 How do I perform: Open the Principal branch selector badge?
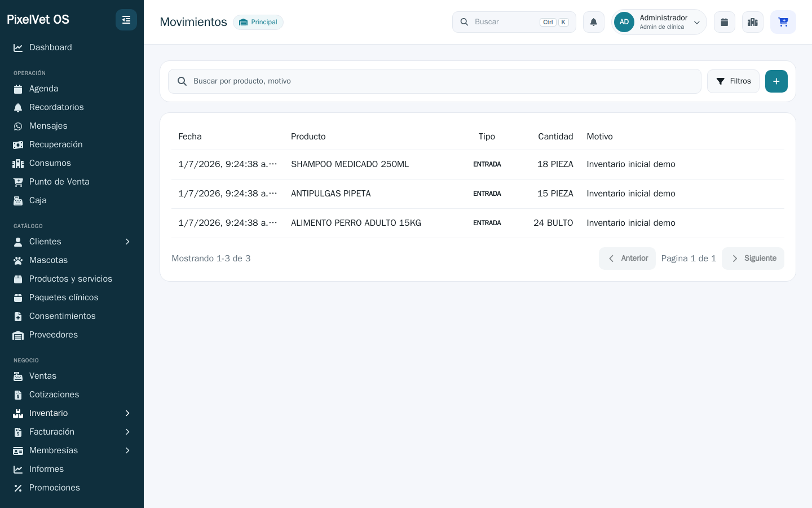pos(258,22)
